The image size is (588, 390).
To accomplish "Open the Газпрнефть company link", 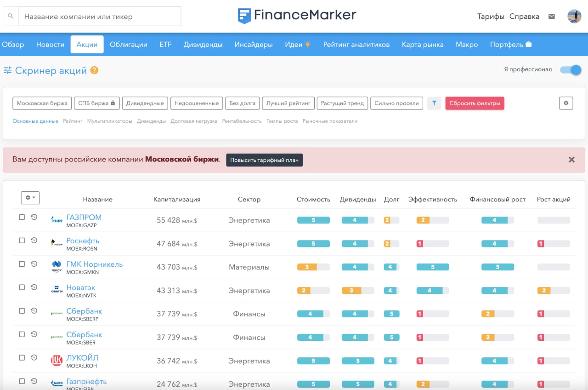I will 86,381.
